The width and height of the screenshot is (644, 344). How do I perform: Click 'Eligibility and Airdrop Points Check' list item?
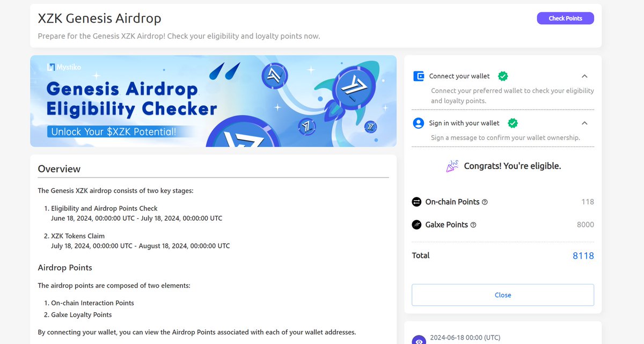(104, 208)
